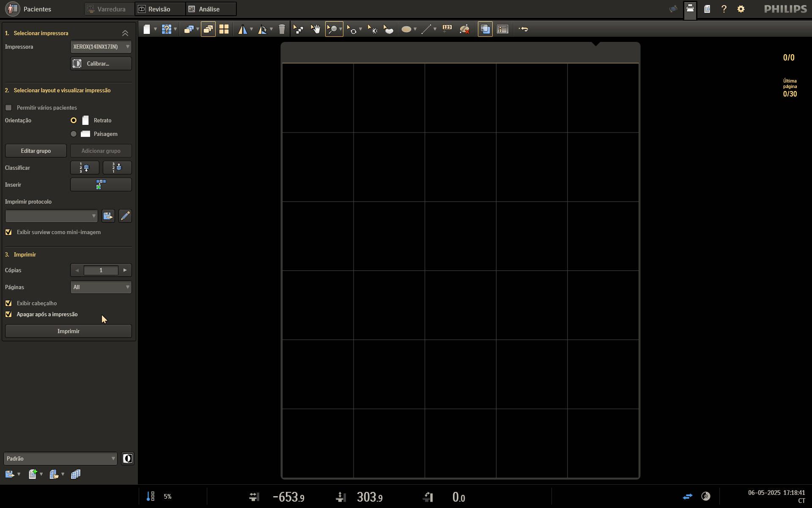Click the Calibrar... button
This screenshot has height=508, width=812.
click(101, 63)
